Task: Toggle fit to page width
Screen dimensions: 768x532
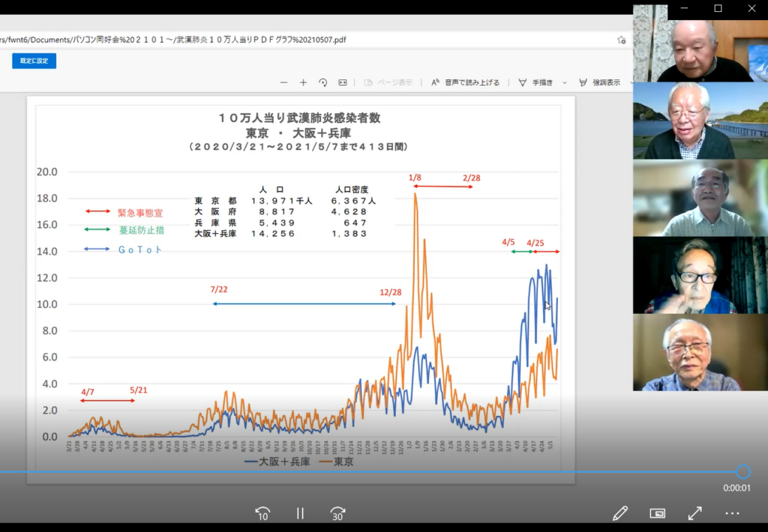Action: click(343, 82)
